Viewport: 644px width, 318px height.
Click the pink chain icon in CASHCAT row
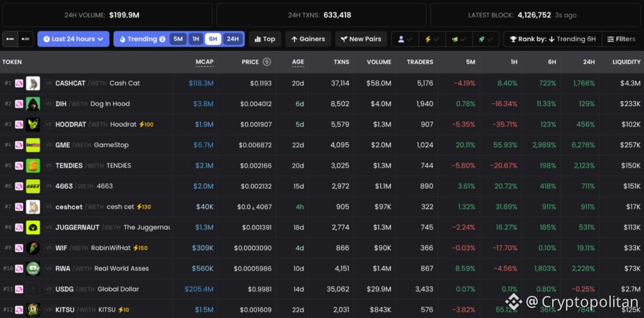[19, 84]
